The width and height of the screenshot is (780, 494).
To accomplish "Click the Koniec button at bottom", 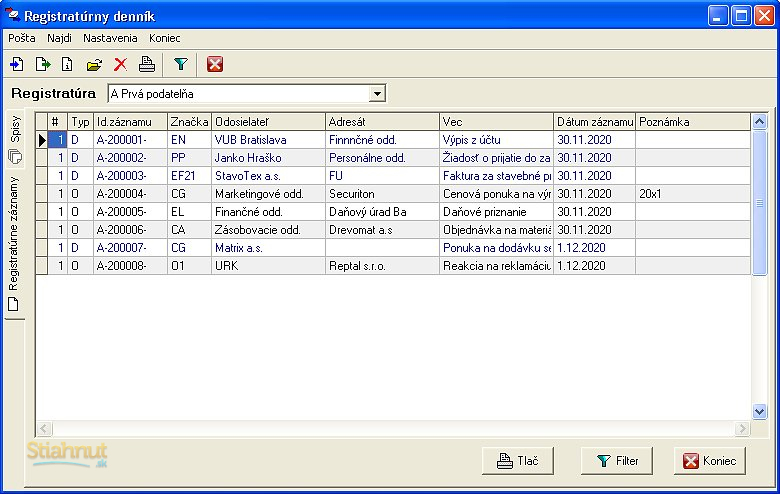I will pyautogui.click(x=709, y=461).
